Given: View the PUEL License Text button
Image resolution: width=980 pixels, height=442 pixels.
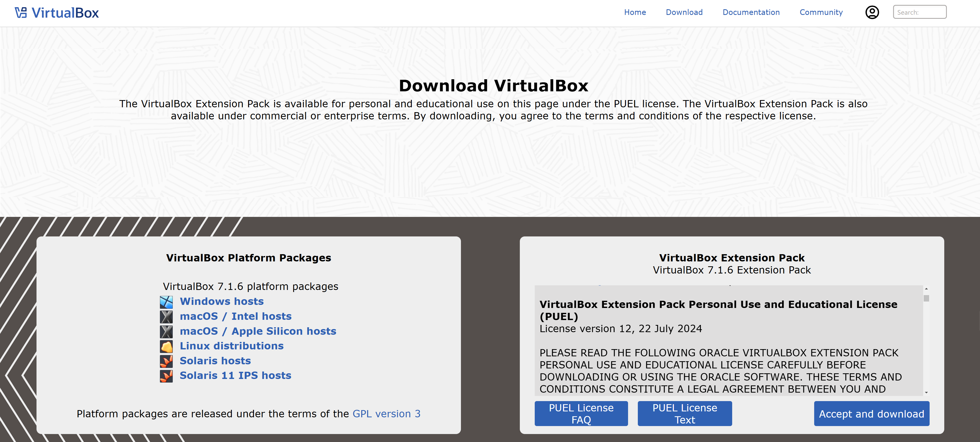Looking at the screenshot, I should (x=684, y=413).
